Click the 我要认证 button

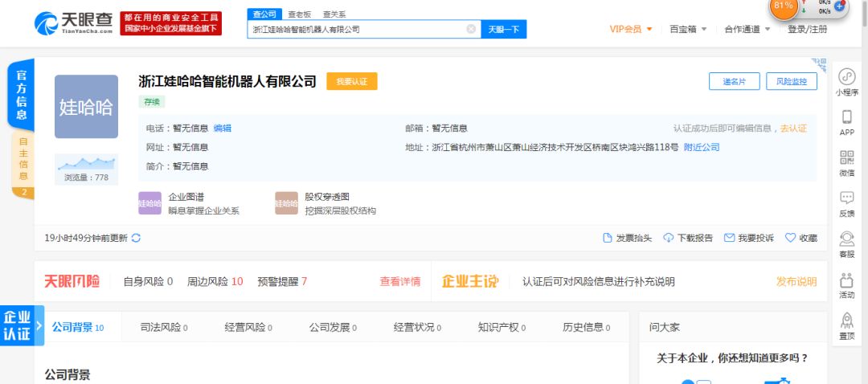coord(352,81)
